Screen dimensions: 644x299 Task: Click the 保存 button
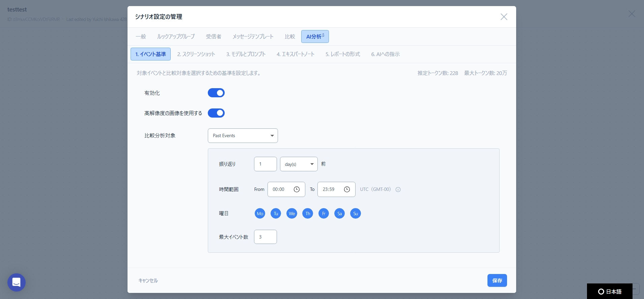pos(497,280)
